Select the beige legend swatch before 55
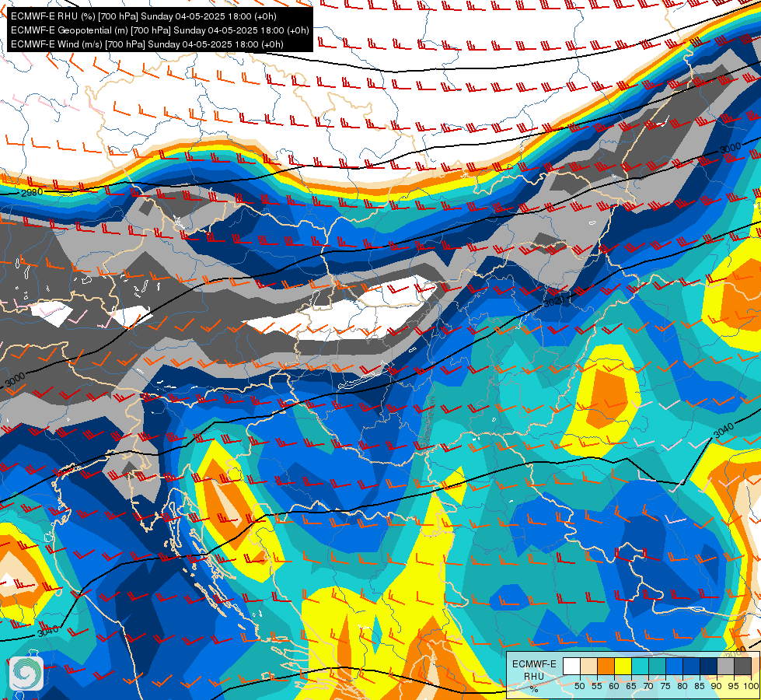Viewport: 761px width, 700px height. point(588,666)
